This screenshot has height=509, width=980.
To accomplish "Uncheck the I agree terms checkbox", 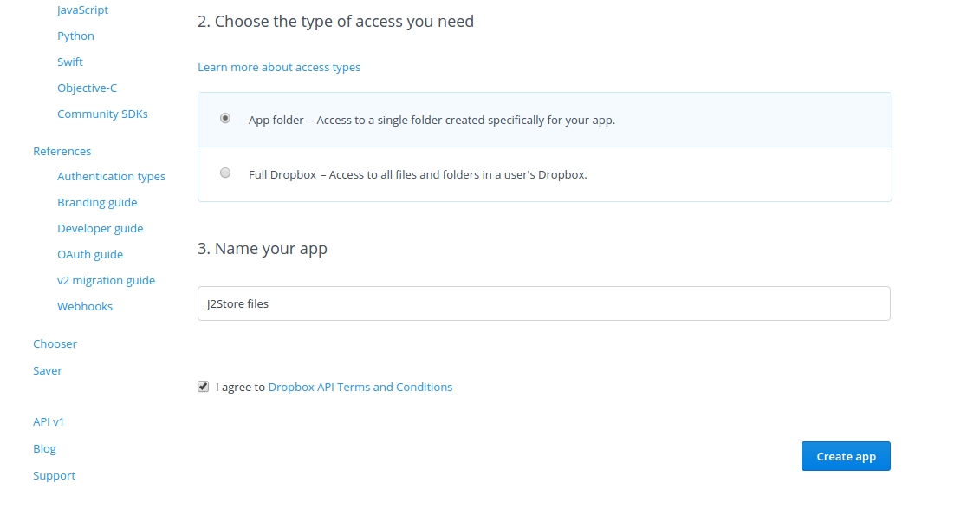I will point(204,387).
